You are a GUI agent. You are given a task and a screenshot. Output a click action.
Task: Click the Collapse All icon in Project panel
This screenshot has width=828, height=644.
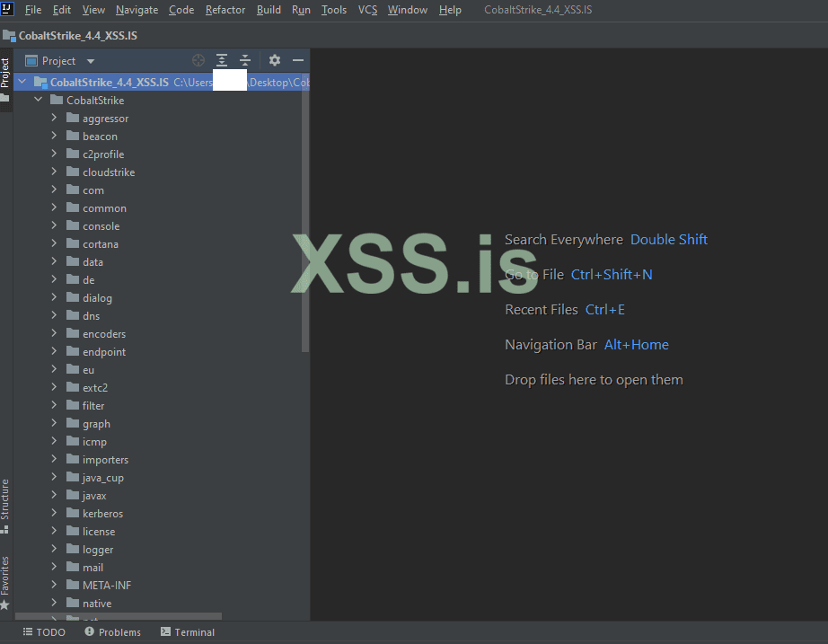tap(244, 61)
